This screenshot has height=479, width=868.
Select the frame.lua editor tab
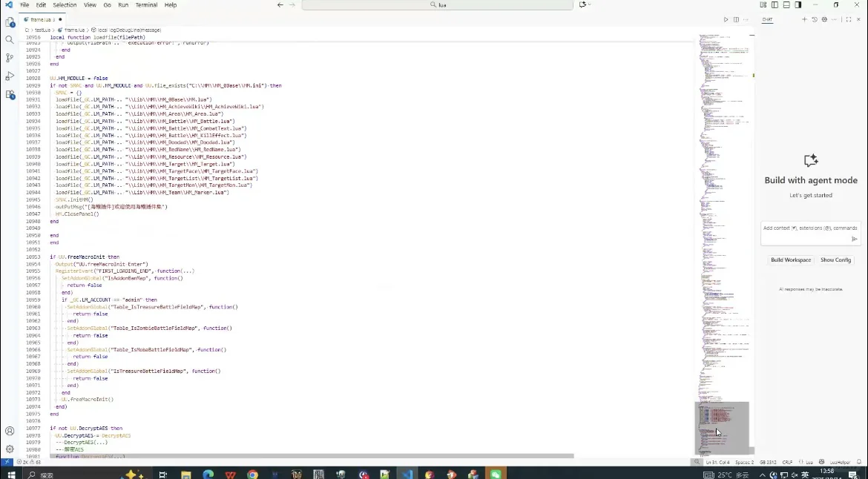pyautogui.click(x=43, y=19)
